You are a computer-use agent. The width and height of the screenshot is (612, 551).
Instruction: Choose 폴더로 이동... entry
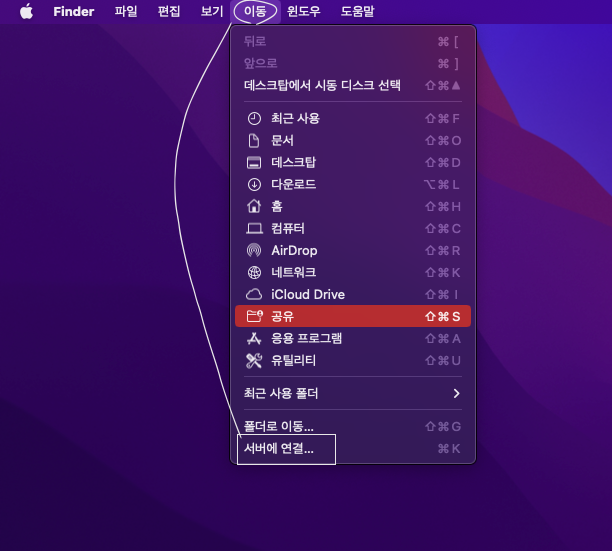coord(353,427)
